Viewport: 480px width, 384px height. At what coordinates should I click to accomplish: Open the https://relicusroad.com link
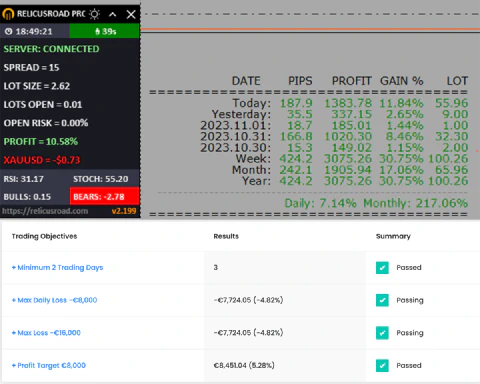(x=45, y=211)
